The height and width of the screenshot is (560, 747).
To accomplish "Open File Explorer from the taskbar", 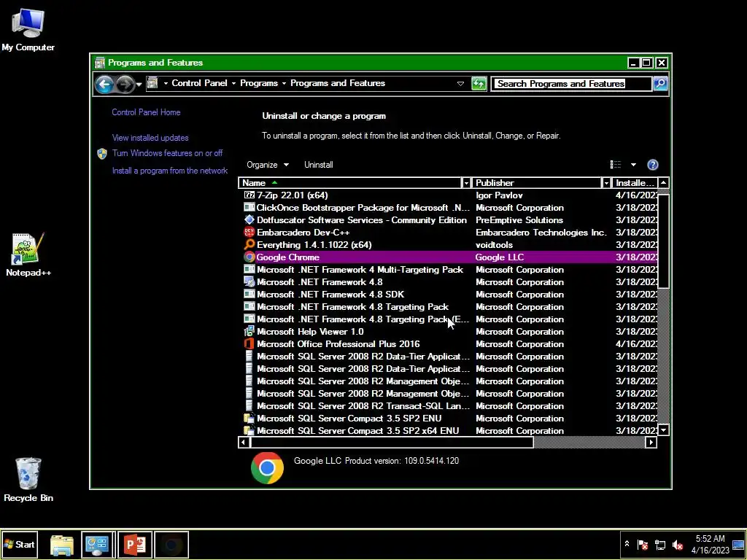I will tap(62, 545).
